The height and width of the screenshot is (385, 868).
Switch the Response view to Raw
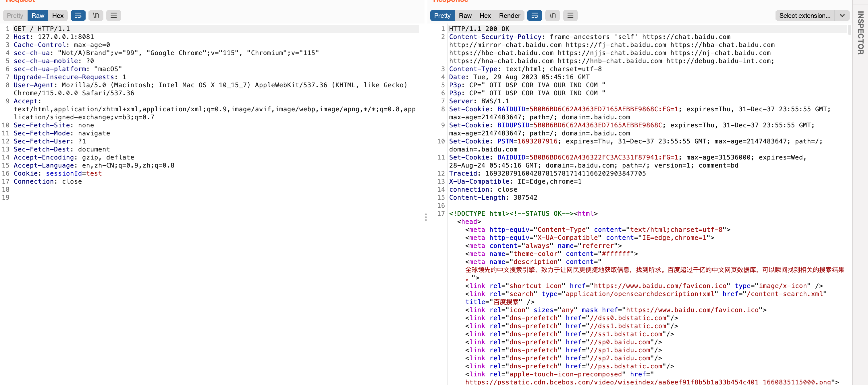tap(465, 15)
